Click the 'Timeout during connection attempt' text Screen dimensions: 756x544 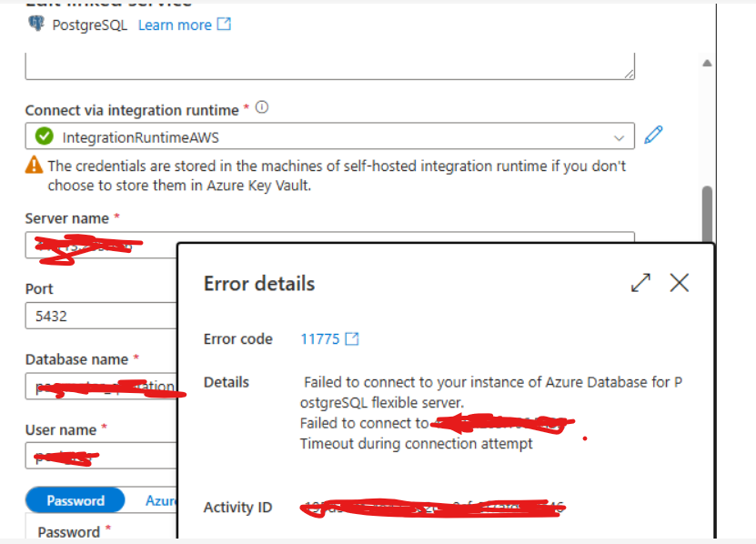point(416,444)
